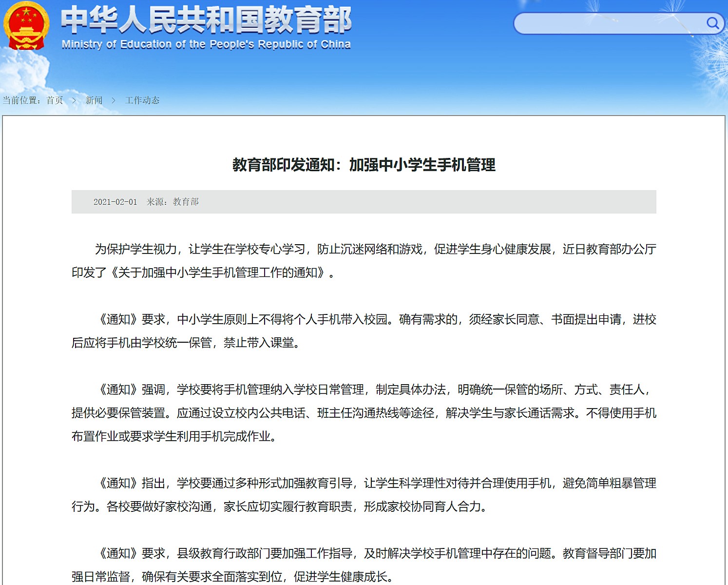Open the 新闻 section
728x585 pixels.
pos(93,100)
